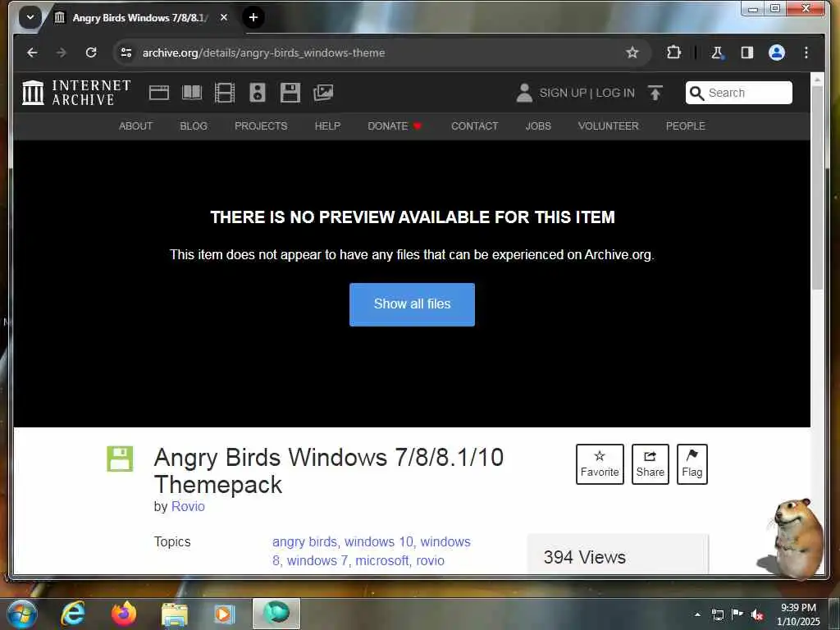Open the DONATE menu item
This screenshot has height=630, width=840.
pos(395,126)
